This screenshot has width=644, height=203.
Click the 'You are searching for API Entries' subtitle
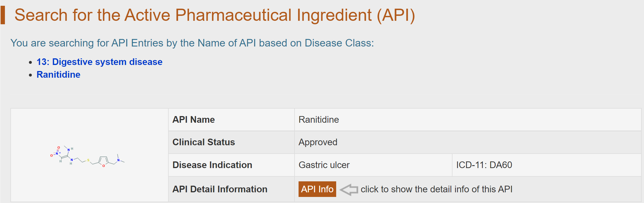coord(192,43)
